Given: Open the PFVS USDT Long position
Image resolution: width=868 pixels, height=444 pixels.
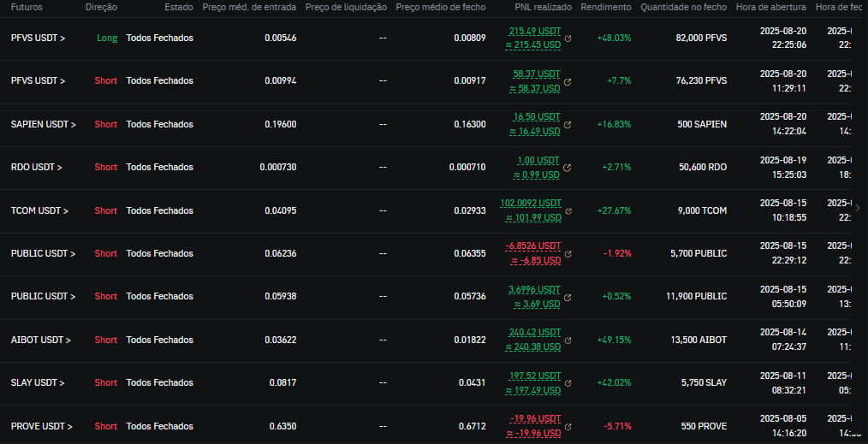Looking at the screenshot, I should pyautogui.click(x=38, y=38).
